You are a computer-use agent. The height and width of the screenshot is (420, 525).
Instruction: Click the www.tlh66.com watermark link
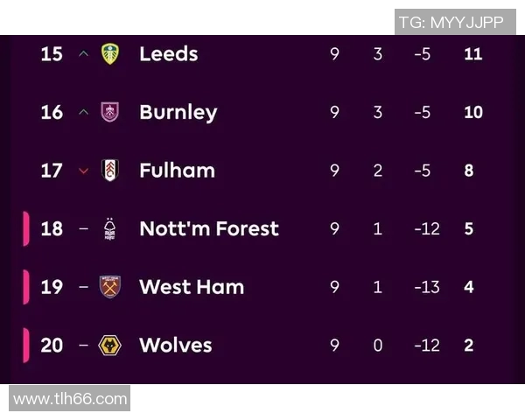[x=70, y=399]
